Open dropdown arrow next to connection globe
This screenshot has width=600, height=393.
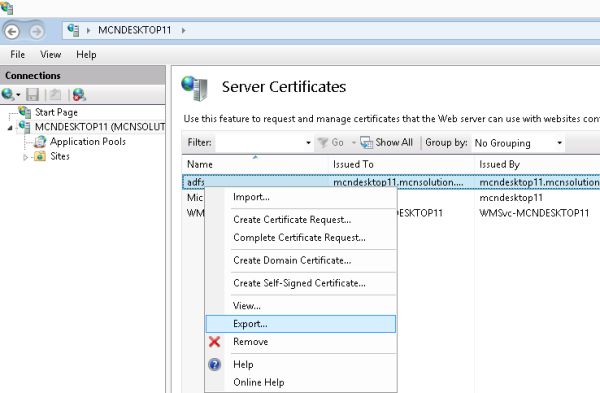click(x=18, y=95)
